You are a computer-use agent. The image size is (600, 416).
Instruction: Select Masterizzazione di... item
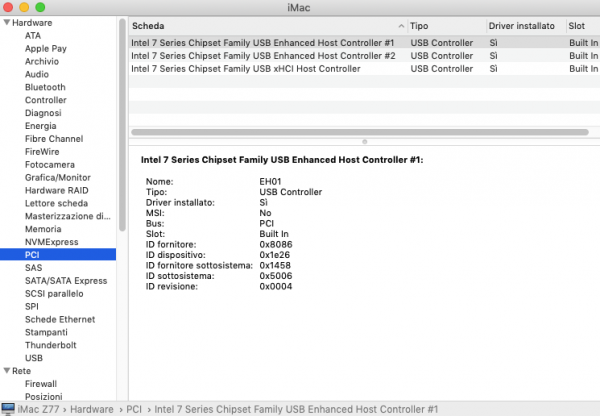68,216
